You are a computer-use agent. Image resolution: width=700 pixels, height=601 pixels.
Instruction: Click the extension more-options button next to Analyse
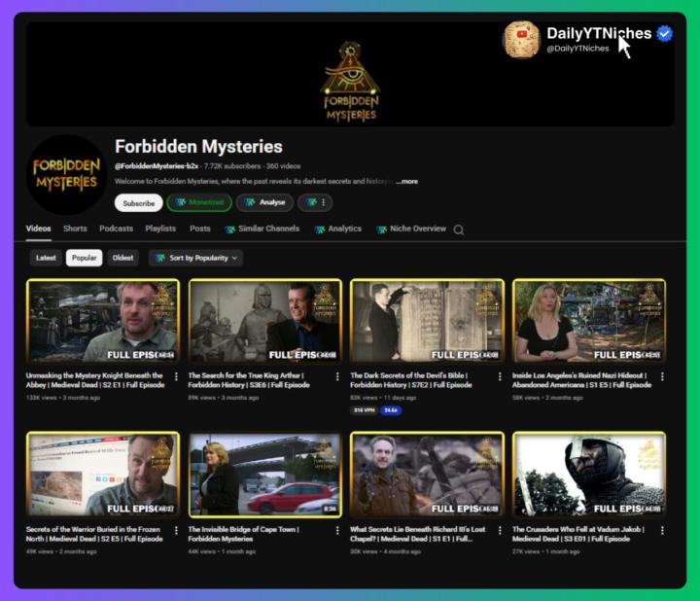315,202
